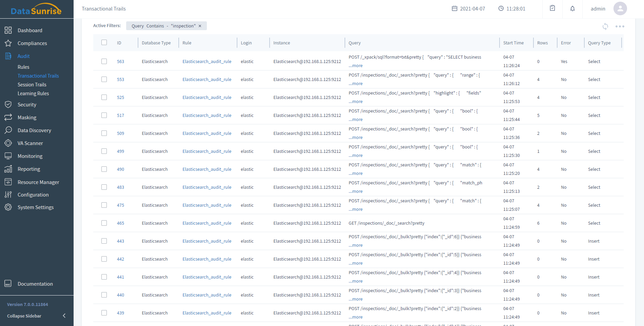The image size is (644, 326).
Task: Click the VA Scanner sidebar icon
Action: [x=8, y=143]
